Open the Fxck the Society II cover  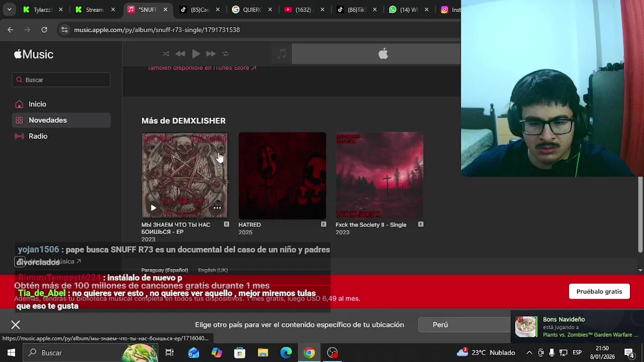(379, 175)
